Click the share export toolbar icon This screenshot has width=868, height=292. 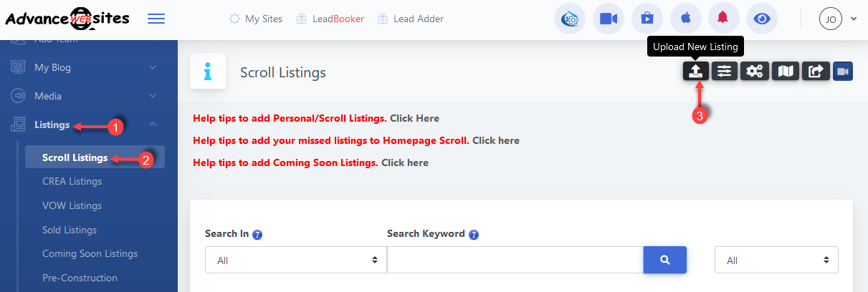816,71
